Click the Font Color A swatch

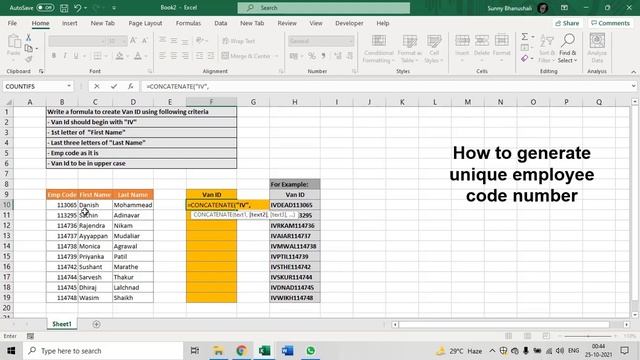[138, 56]
